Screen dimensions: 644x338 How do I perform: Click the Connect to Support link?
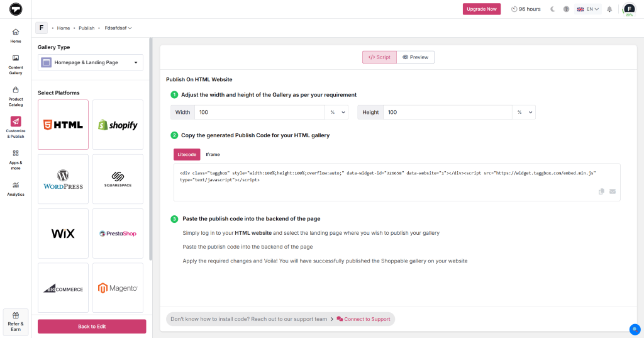click(364, 319)
